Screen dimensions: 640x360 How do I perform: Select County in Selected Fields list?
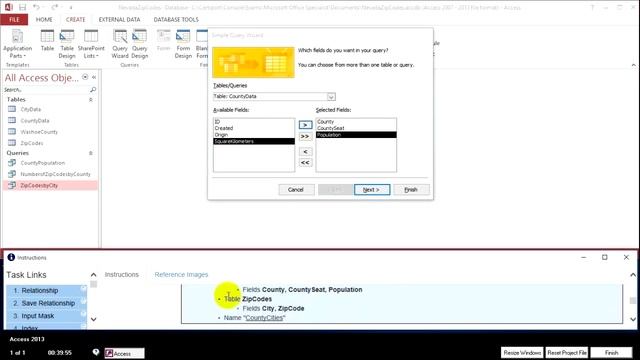[x=356, y=122]
